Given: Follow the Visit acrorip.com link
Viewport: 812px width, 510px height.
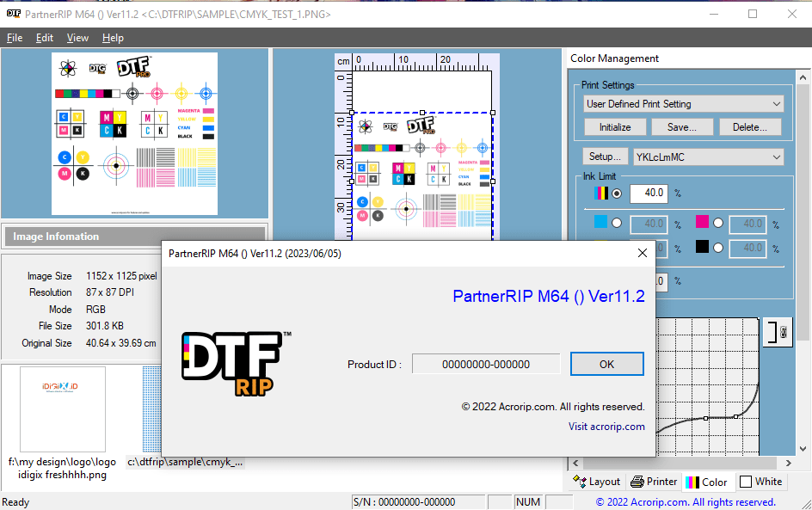Looking at the screenshot, I should (x=606, y=426).
